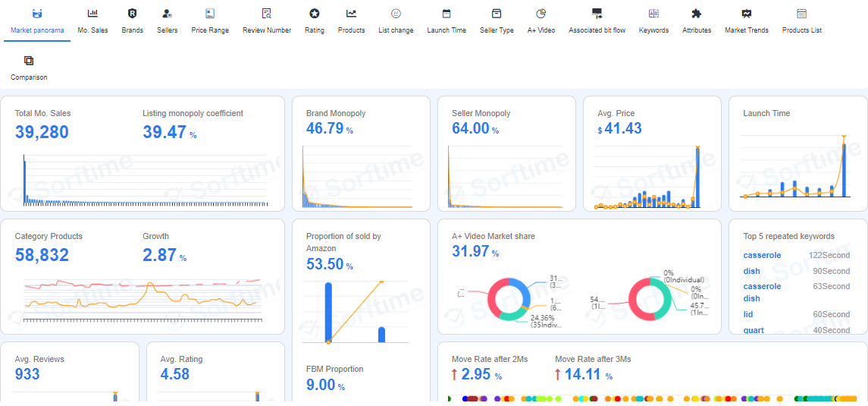Click the first 'casserole' keyword link
The height and width of the screenshot is (406, 868).
click(762, 256)
